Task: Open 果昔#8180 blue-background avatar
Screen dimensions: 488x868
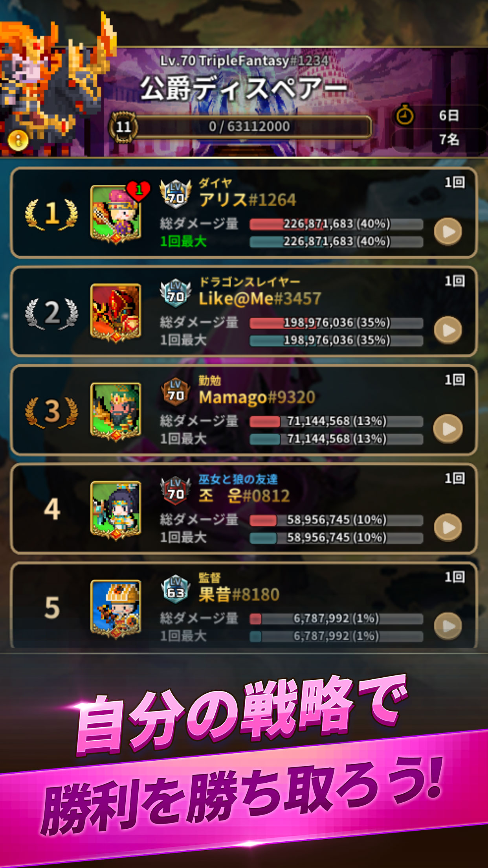Action: point(116,609)
